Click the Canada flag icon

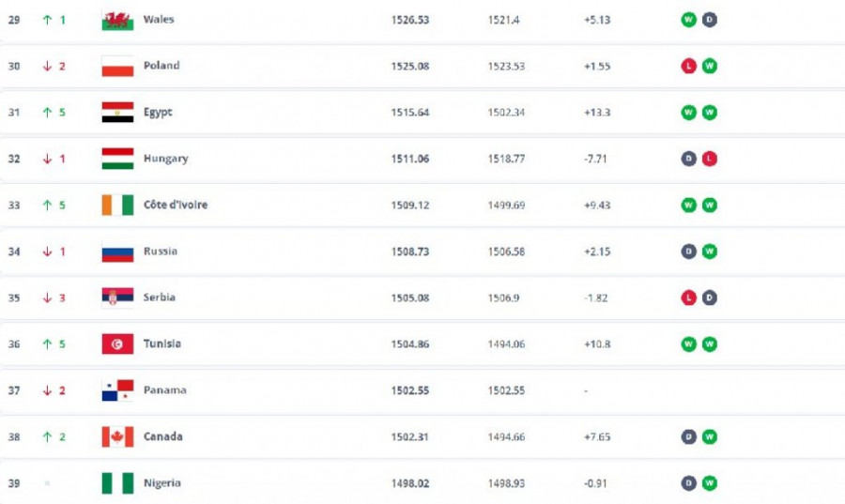pyautogui.click(x=117, y=436)
